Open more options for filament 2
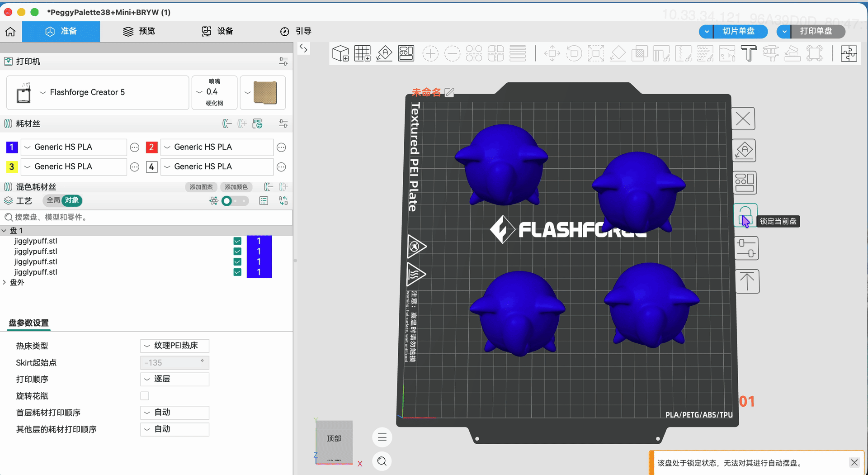 281,147
